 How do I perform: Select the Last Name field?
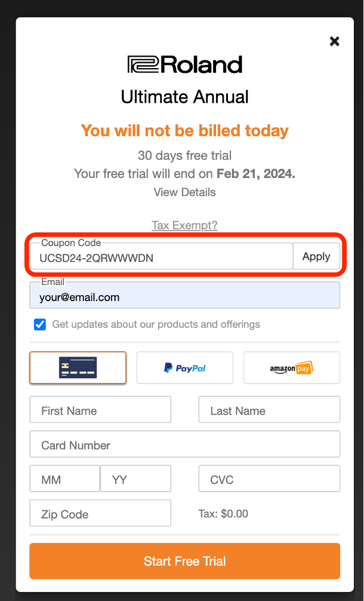click(269, 410)
